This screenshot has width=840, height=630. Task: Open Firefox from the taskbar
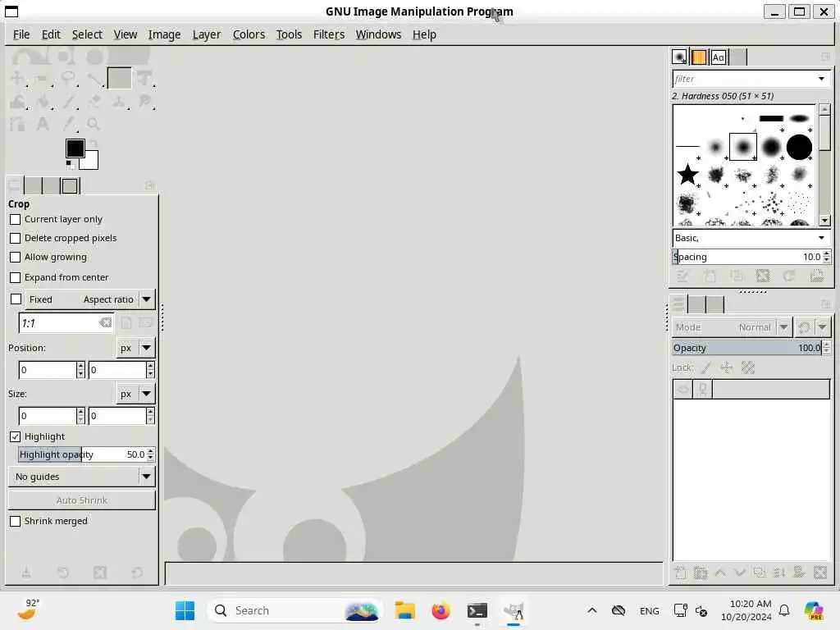pos(441,610)
